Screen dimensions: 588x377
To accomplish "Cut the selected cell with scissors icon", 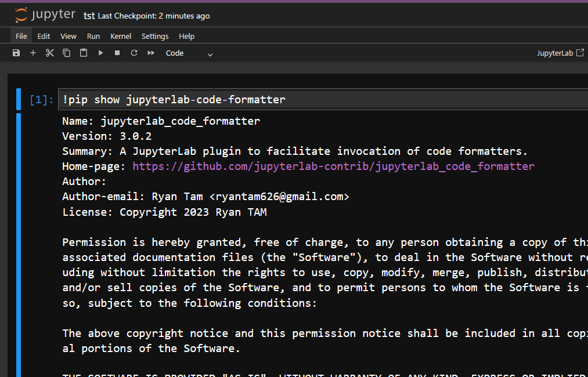I will click(x=50, y=53).
